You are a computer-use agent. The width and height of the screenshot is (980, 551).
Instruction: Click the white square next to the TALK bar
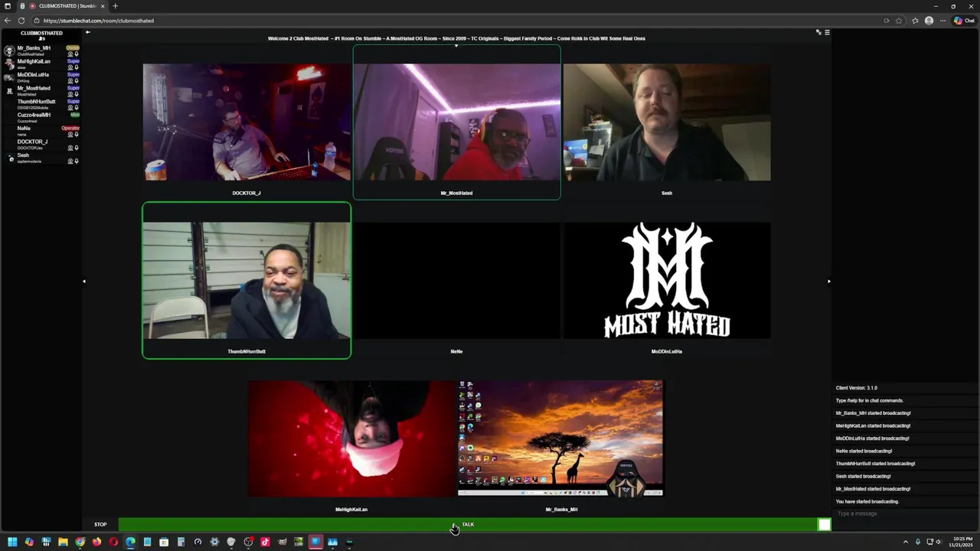pyautogui.click(x=824, y=524)
